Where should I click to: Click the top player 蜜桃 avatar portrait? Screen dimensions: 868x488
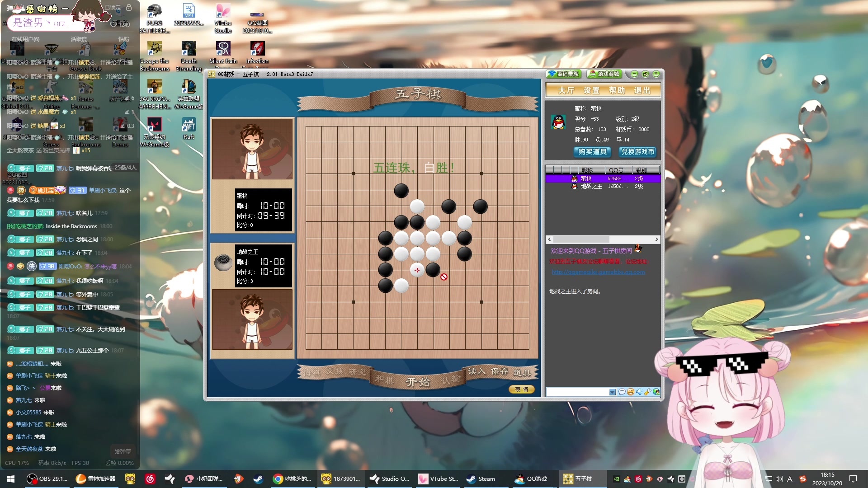pyautogui.click(x=252, y=149)
